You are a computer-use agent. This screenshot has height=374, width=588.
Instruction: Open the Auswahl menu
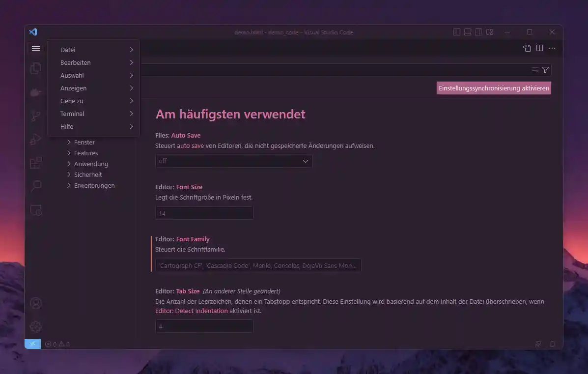point(94,75)
